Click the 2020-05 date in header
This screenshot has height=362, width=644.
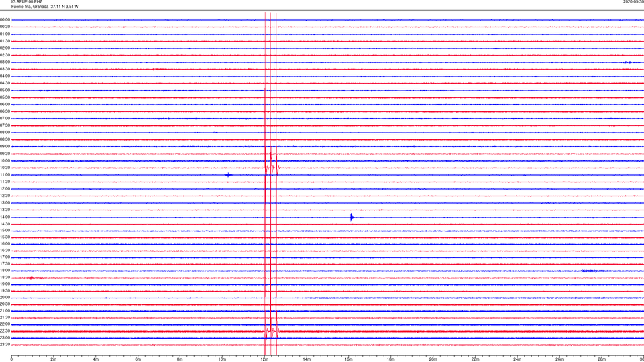pos(633,2)
